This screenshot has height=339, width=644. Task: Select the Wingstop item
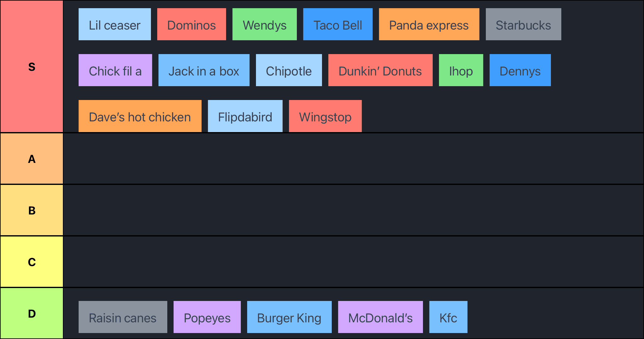[325, 116]
